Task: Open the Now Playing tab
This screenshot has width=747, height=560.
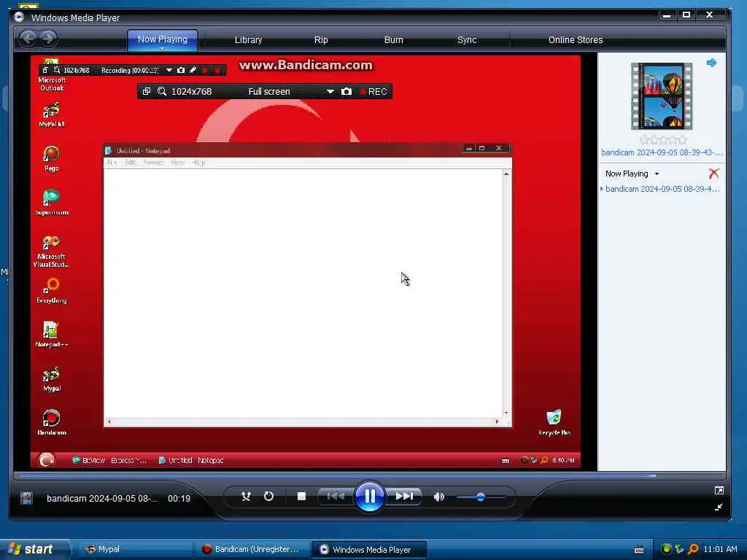Action: pyautogui.click(x=163, y=39)
